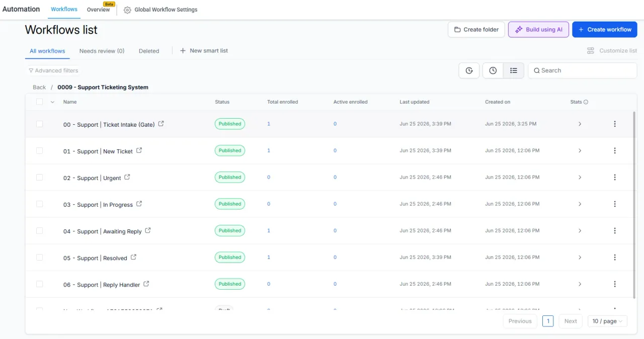The height and width of the screenshot is (339, 644).
Task: Check the box for 04 Awaiting Reply
Action: (40, 230)
